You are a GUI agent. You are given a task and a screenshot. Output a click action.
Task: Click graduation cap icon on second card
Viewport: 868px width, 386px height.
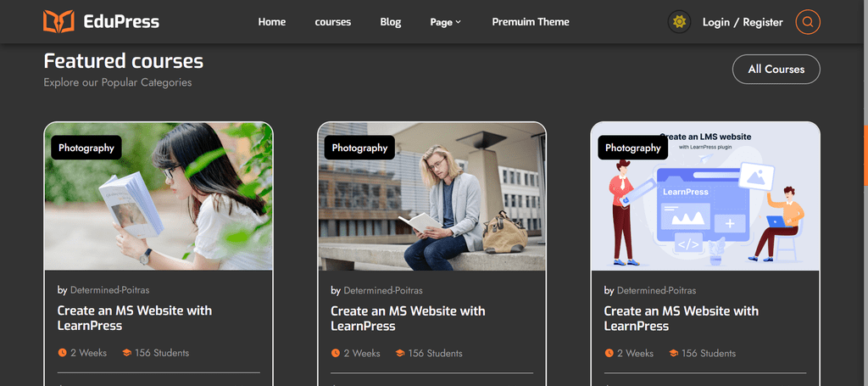tap(400, 353)
